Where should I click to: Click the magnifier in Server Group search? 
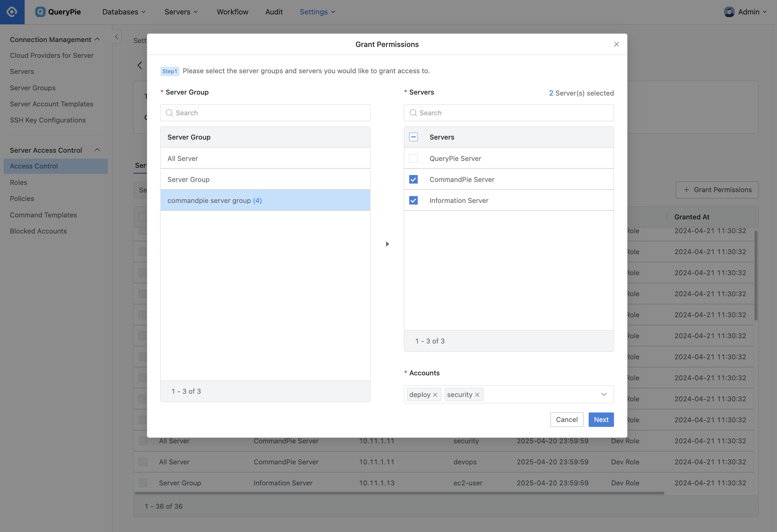[170, 113]
